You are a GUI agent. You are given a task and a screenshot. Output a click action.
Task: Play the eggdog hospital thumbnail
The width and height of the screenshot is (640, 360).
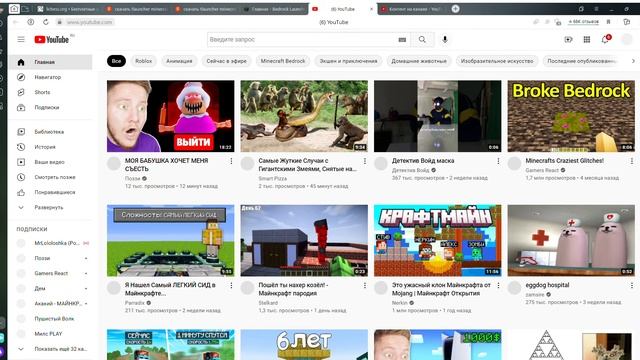click(x=571, y=240)
